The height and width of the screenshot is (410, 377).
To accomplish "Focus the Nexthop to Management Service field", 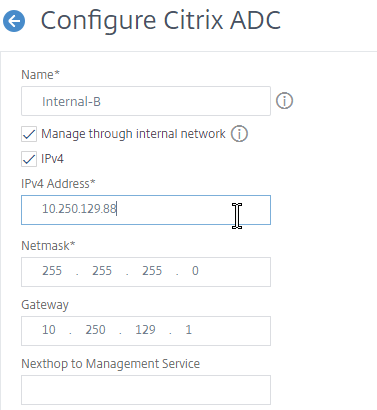I will pos(146,390).
